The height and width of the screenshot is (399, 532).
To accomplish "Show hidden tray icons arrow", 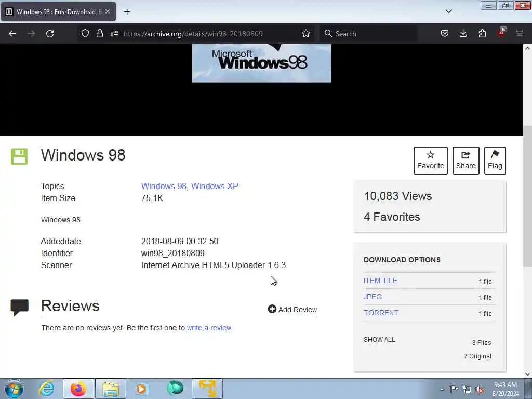I will point(442,389).
